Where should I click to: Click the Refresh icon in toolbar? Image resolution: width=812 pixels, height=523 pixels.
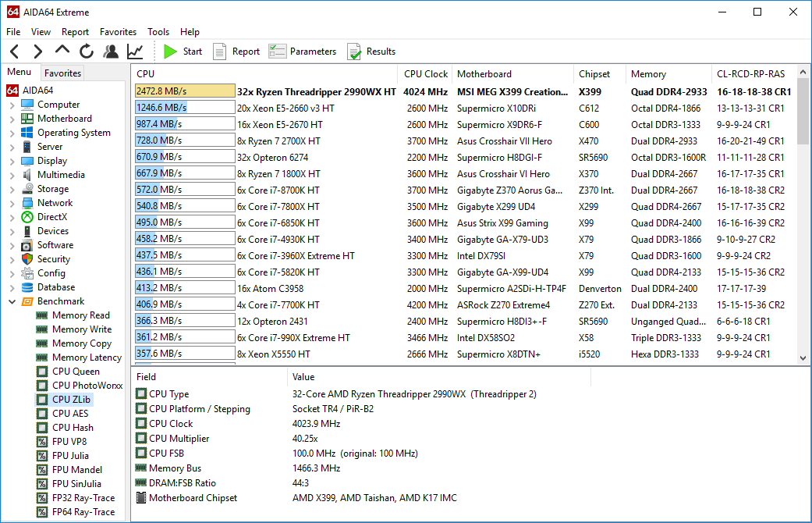point(87,52)
